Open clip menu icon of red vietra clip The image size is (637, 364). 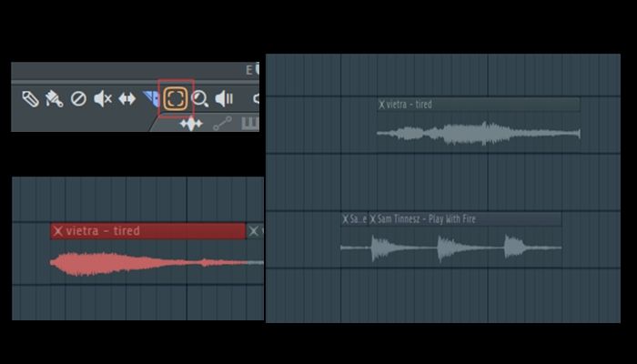(x=58, y=231)
